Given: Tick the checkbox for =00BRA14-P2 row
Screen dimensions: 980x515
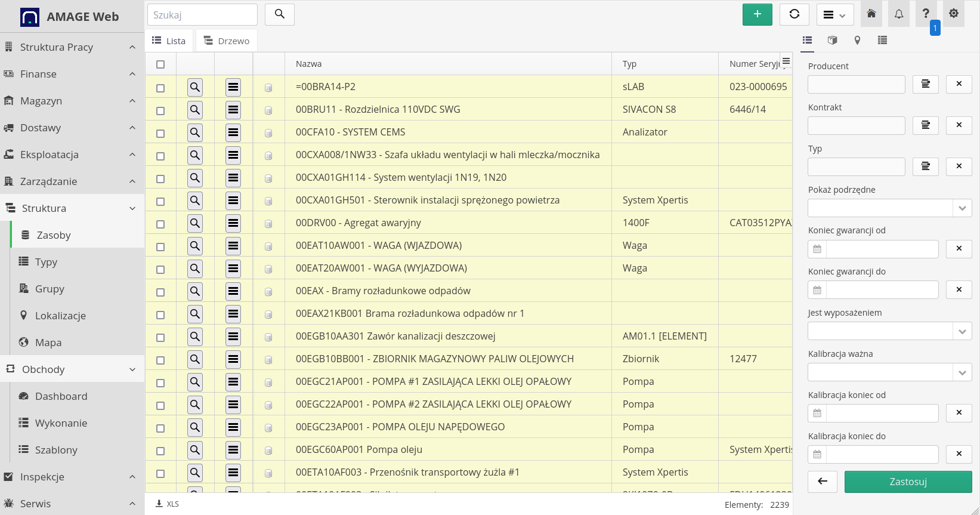Looking at the screenshot, I should pos(160,88).
